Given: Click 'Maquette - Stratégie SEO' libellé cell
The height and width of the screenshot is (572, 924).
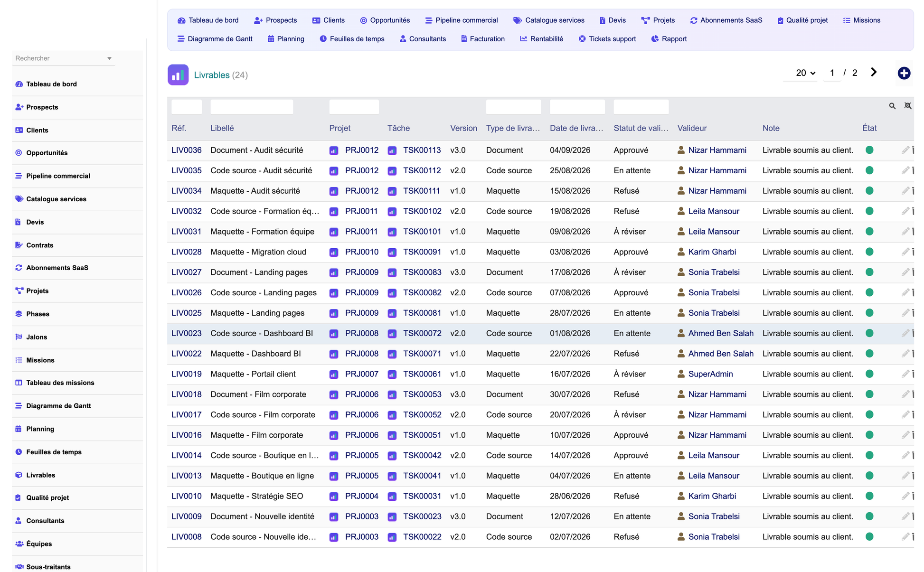Looking at the screenshot, I should pyautogui.click(x=256, y=496).
